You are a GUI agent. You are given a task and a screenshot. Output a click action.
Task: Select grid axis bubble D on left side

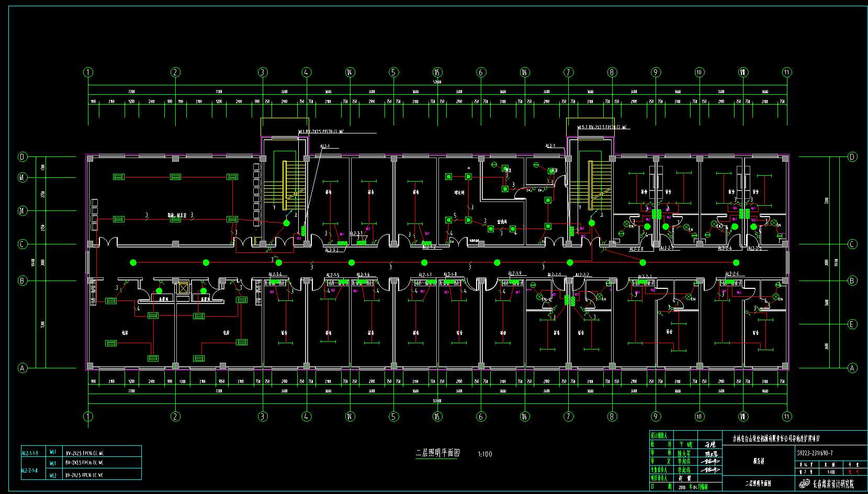point(22,157)
